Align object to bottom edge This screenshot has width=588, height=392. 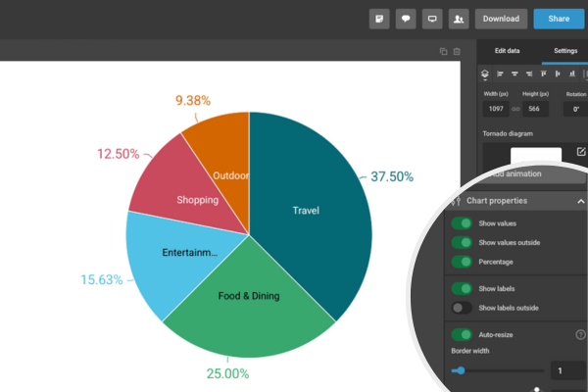tap(572, 73)
